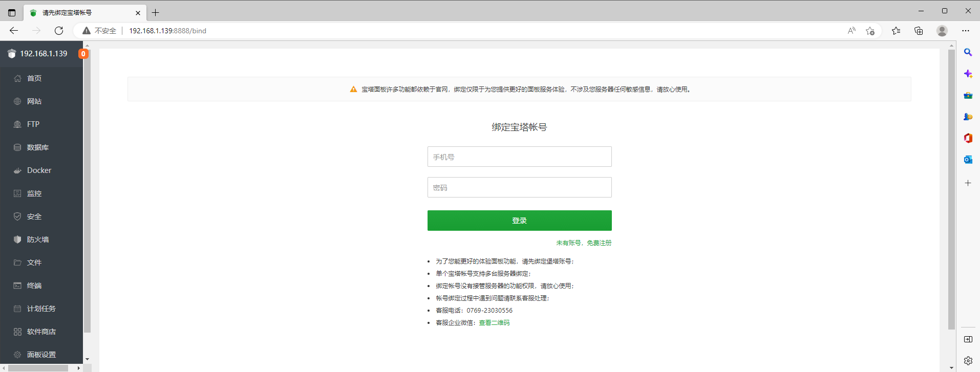Click the 防火墙 shield icon
Screen dimensions: 980x372
click(x=17, y=239)
